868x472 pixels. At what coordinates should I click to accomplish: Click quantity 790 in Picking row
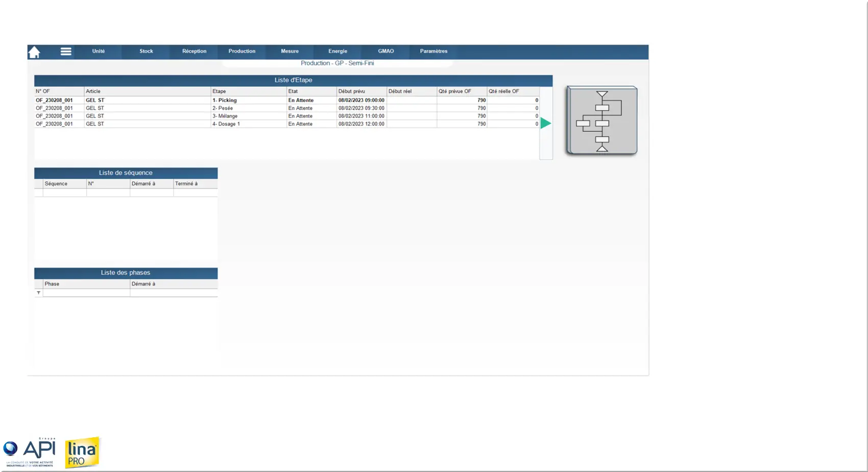481,100
